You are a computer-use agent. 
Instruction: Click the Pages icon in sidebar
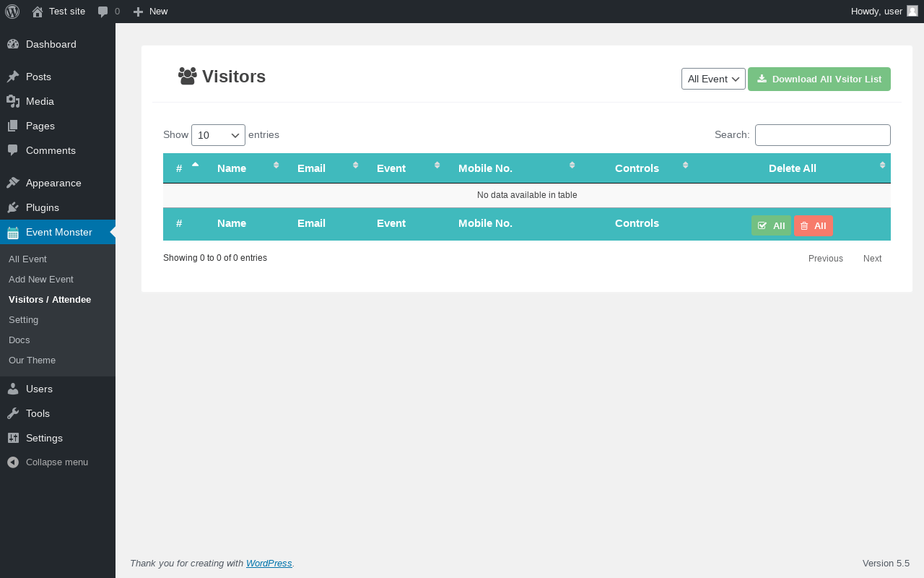[x=13, y=126]
